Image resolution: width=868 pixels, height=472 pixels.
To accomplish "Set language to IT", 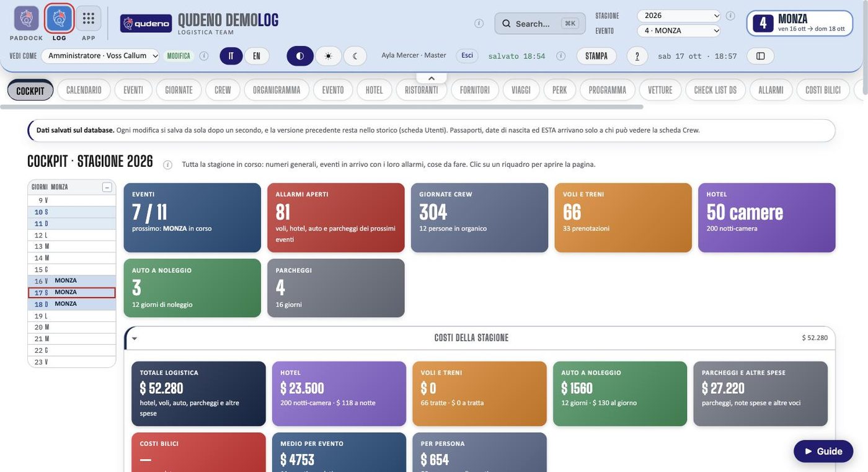I will pos(231,56).
